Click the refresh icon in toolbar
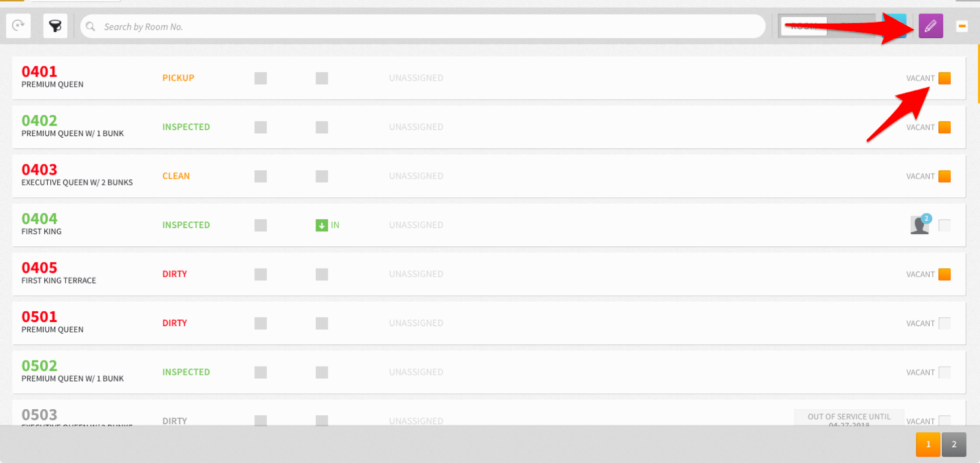 [x=19, y=26]
